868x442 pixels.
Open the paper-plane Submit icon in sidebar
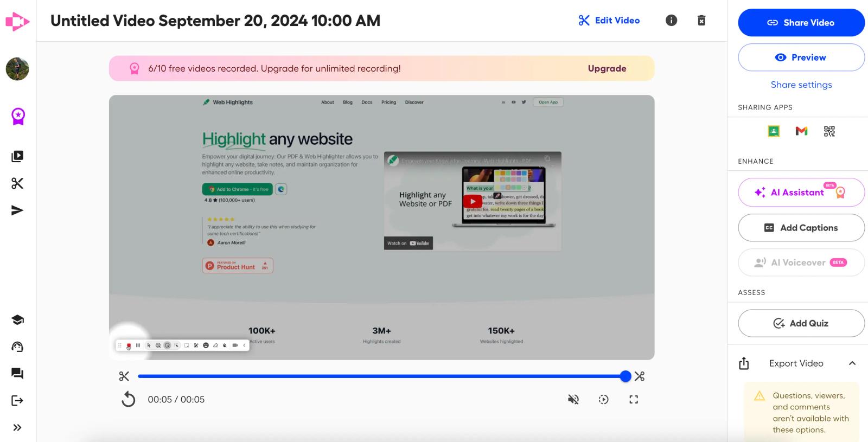[x=17, y=210]
